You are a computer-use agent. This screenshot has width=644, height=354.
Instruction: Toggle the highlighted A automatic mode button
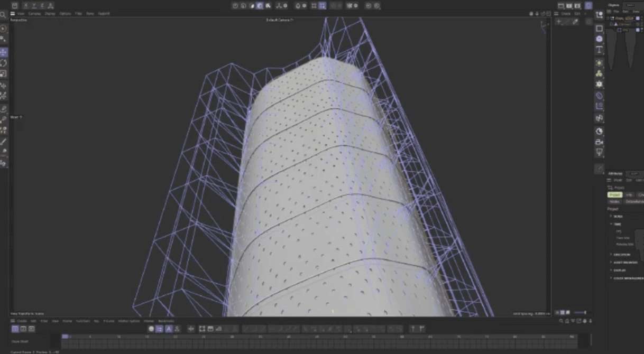pos(169,329)
